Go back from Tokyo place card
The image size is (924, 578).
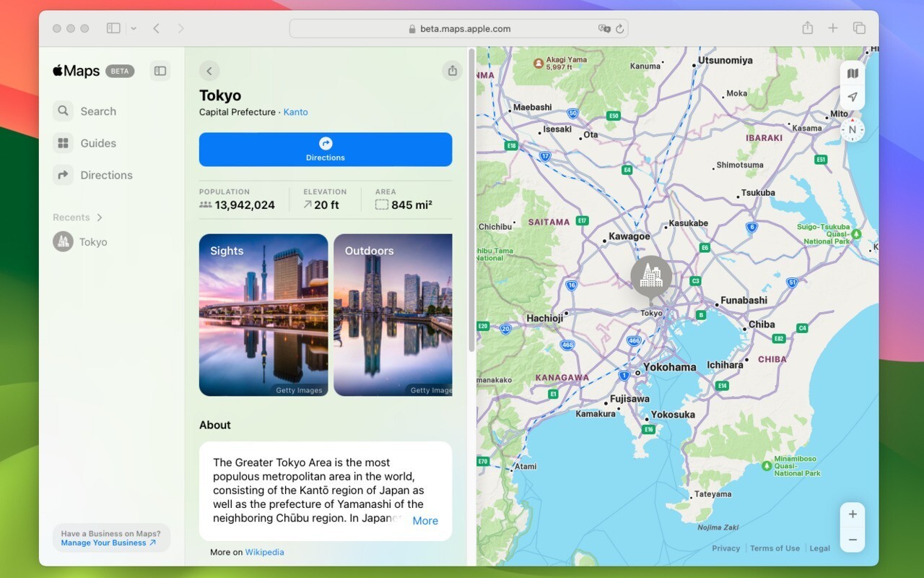click(209, 71)
